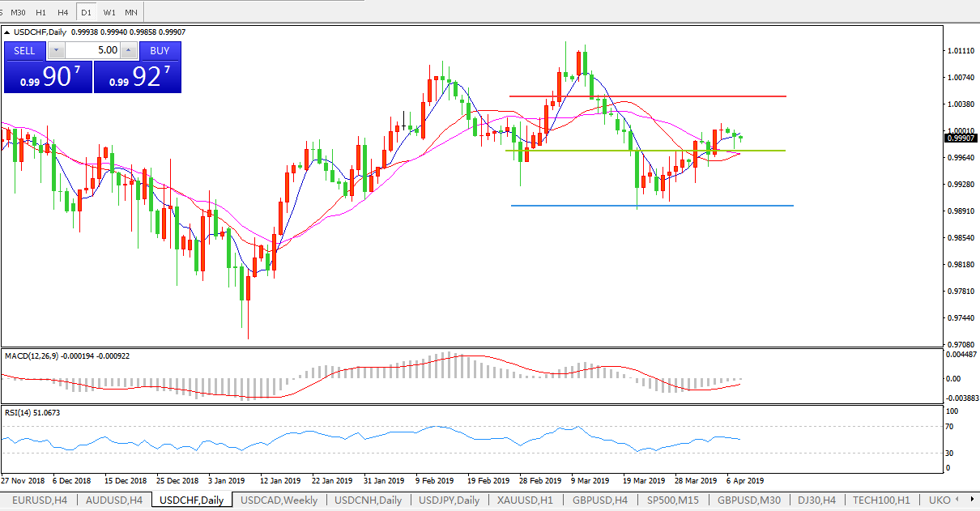Choose the MN monthly timeframe

point(131,12)
